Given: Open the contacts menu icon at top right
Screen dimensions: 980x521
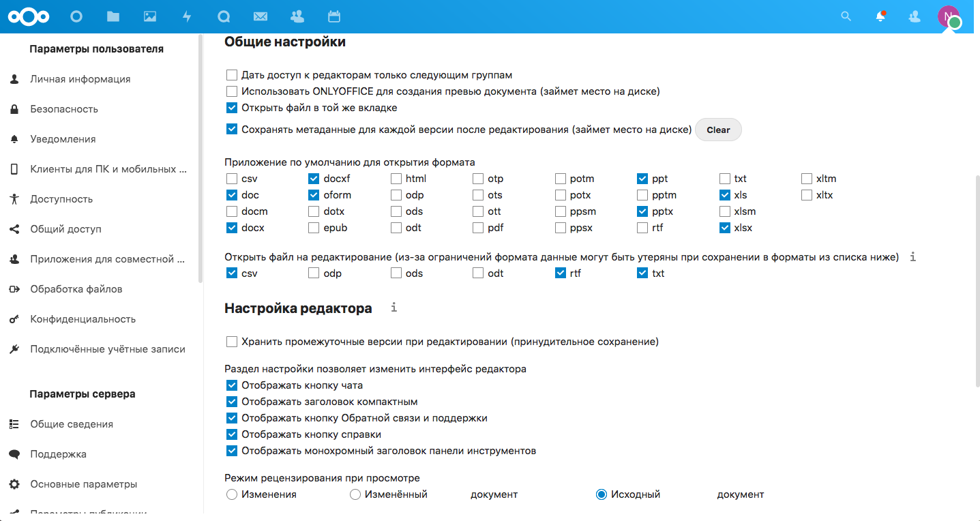Looking at the screenshot, I should pyautogui.click(x=915, y=16).
